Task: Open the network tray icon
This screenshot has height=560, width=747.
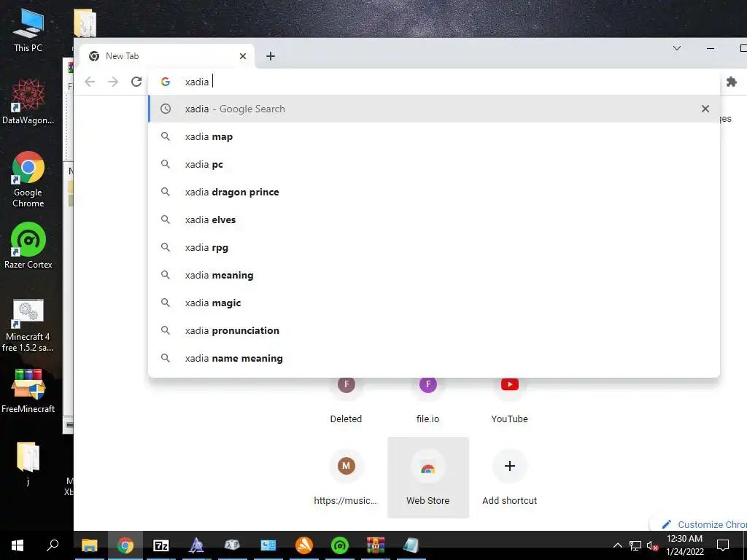Action: coord(635,545)
